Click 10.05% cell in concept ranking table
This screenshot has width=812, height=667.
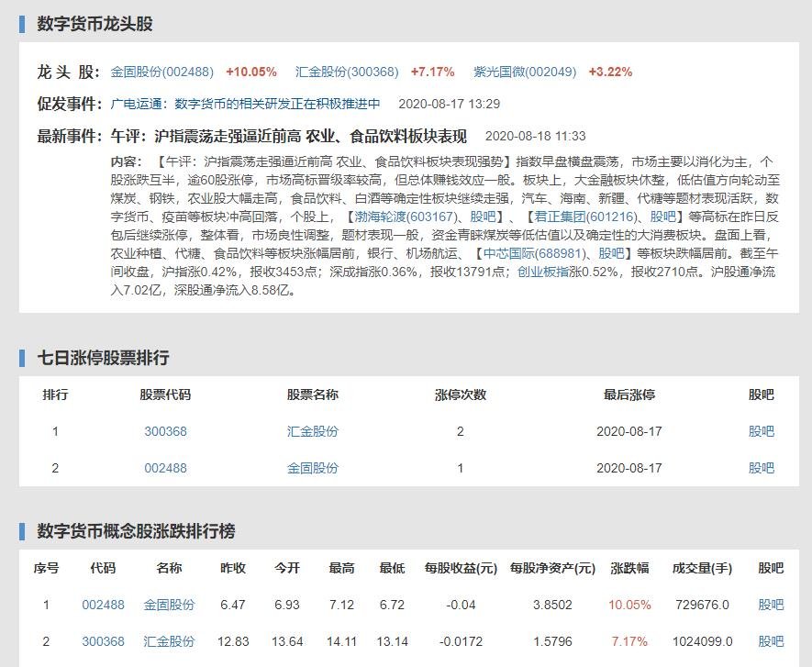pyautogui.click(x=629, y=605)
